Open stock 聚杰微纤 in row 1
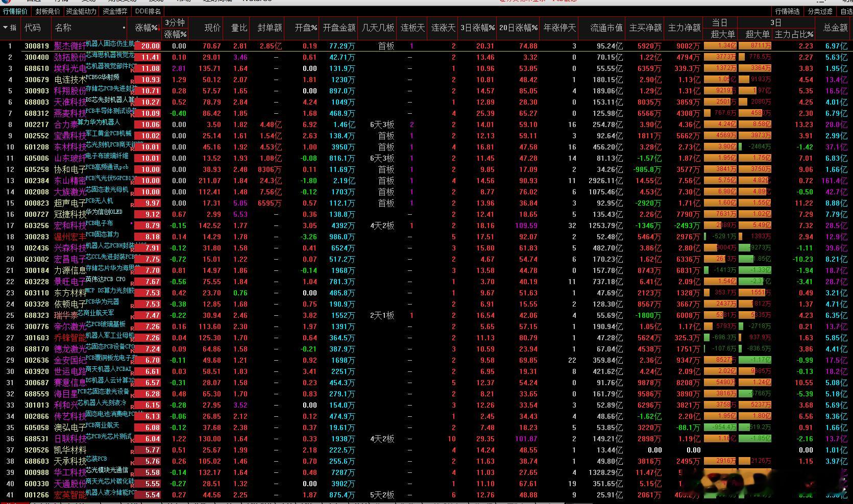 [70, 46]
